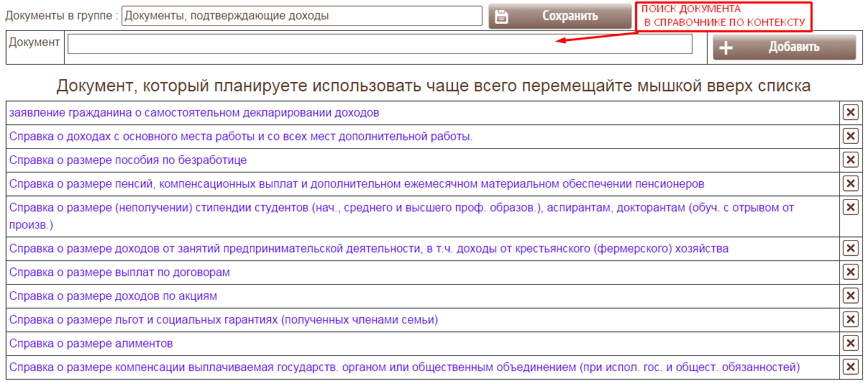Image resolution: width=868 pixels, height=384 pixels.
Task: Remove the 'стипендии студентов' document row
Action: coord(850,208)
